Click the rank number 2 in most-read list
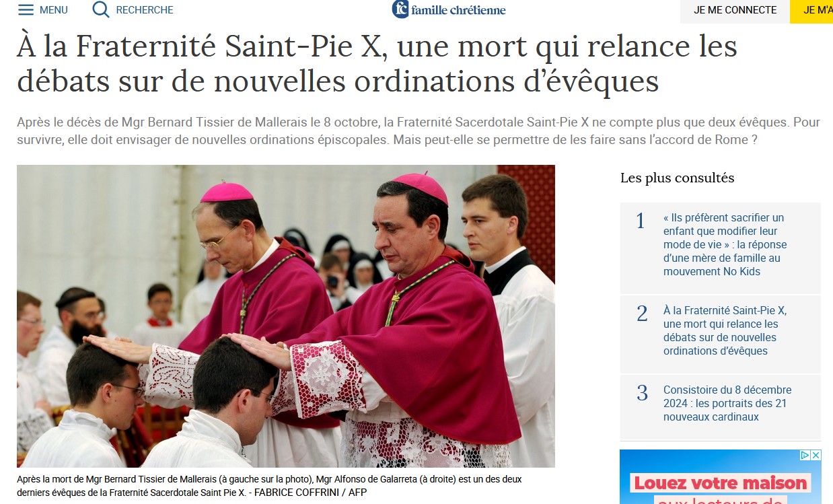 [642, 314]
